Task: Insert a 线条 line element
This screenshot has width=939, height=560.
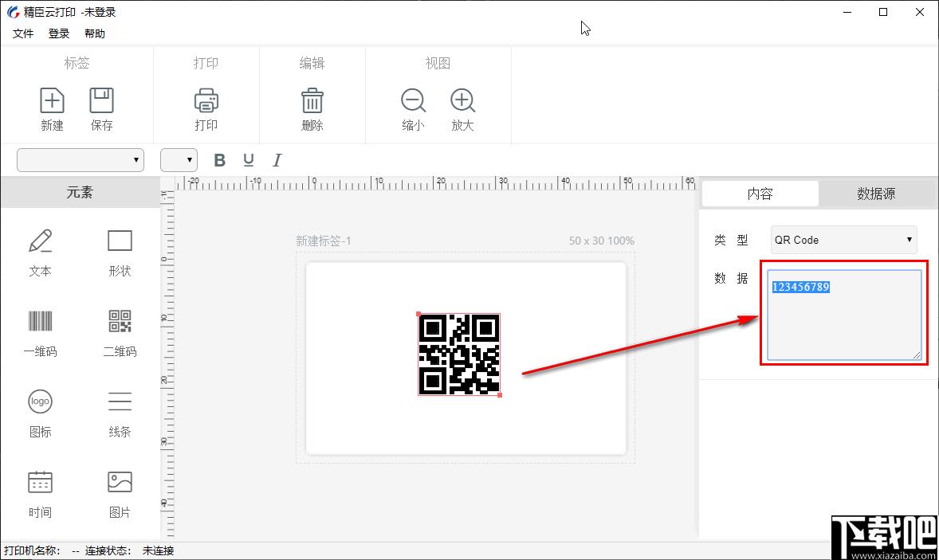Action: pos(120,401)
